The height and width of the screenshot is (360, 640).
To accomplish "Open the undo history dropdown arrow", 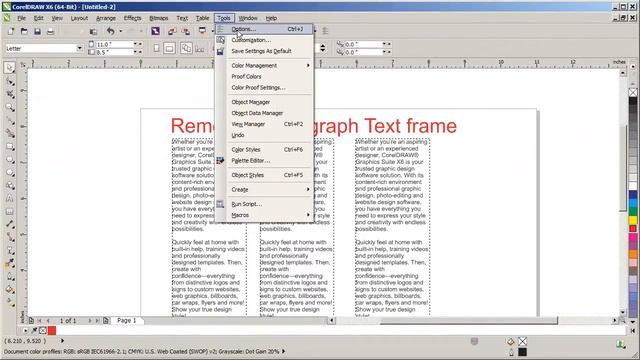I will [120, 31].
